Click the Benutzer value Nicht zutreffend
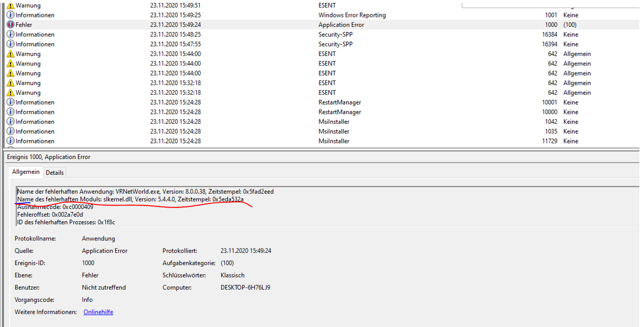The image size is (644, 327). coord(104,288)
